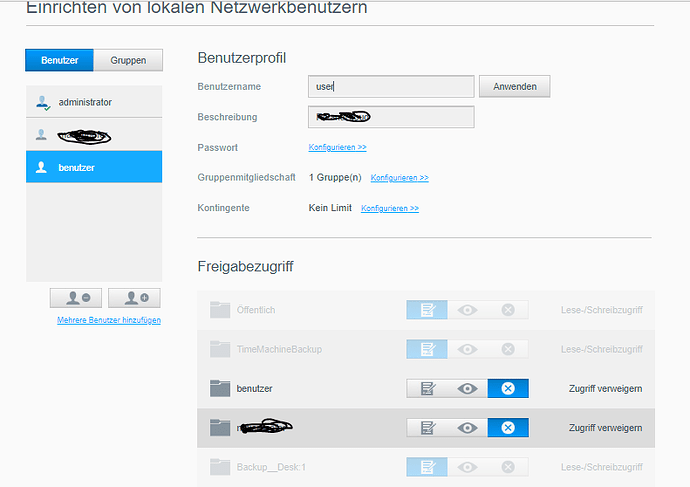
Task: Click eye icon for Öffentlich share
Action: (x=467, y=310)
